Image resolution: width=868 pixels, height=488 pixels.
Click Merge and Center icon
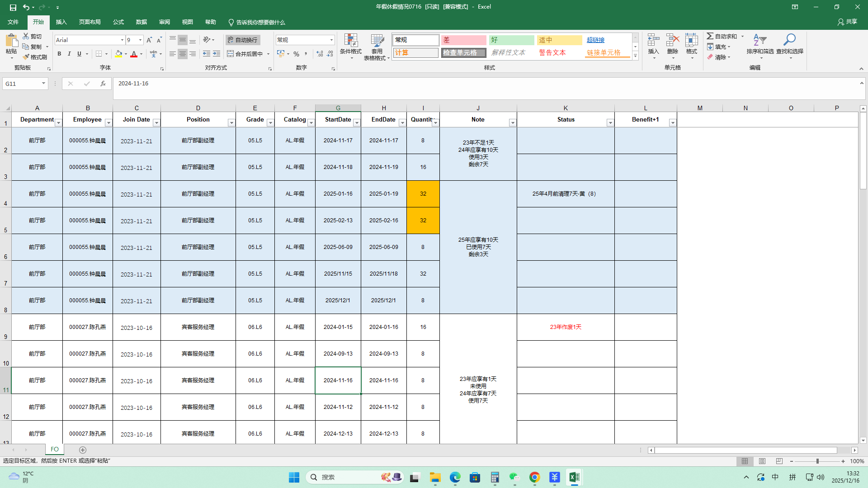(x=231, y=54)
